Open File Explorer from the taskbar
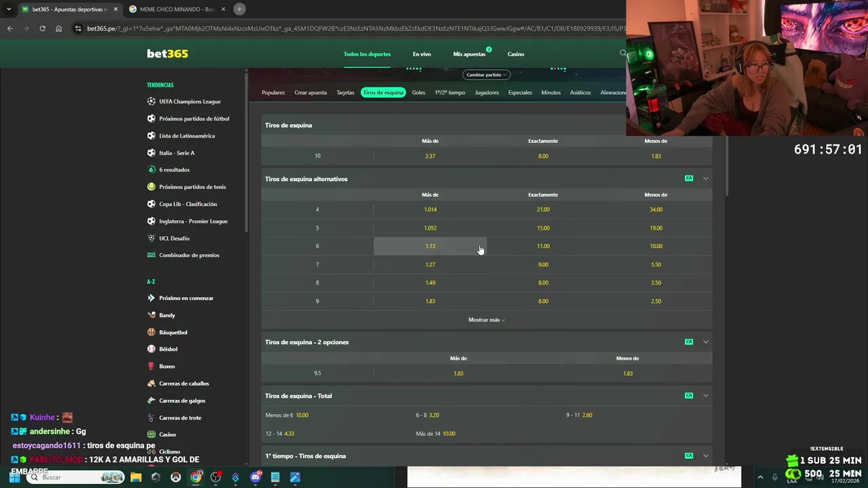 click(x=136, y=477)
